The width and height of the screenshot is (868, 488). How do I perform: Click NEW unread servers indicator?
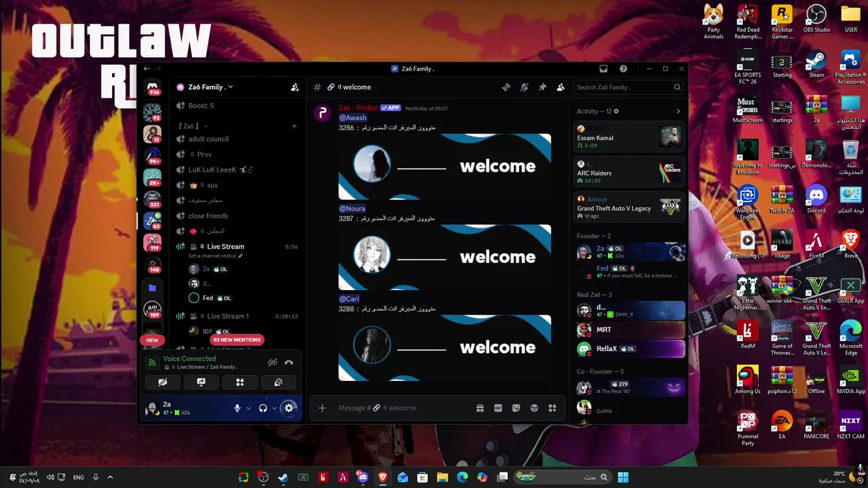point(153,340)
